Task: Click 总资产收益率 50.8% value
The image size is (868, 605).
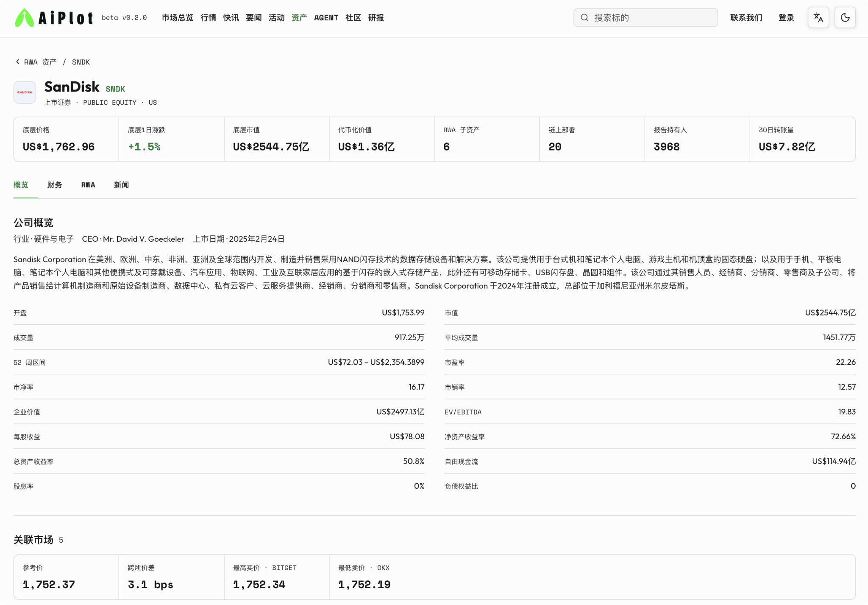Action: 414,461
